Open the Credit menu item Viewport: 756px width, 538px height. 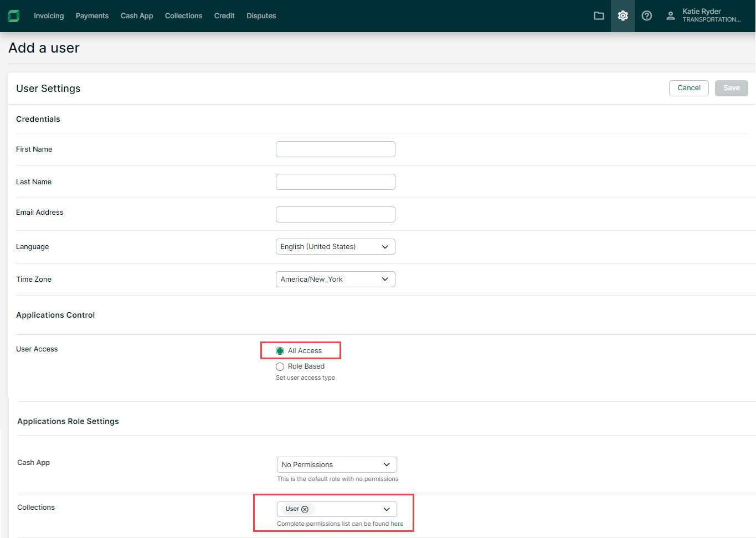[x=224, y=16]
